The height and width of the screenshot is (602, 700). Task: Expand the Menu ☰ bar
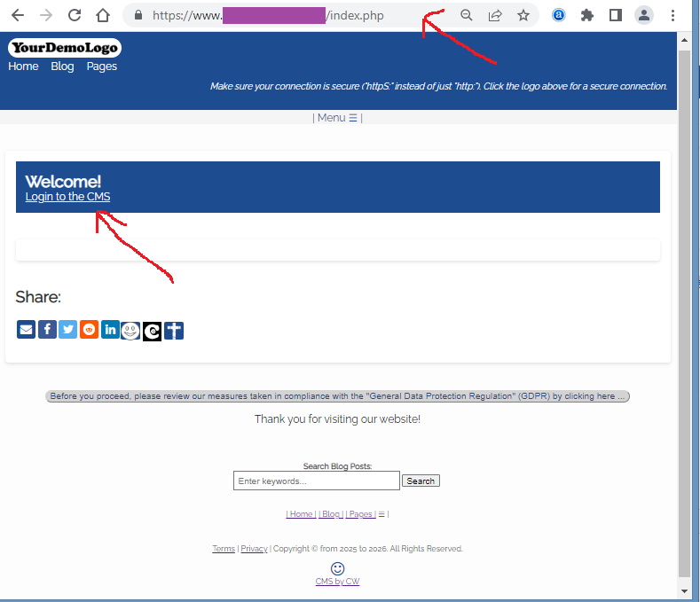tap(337, 118)
